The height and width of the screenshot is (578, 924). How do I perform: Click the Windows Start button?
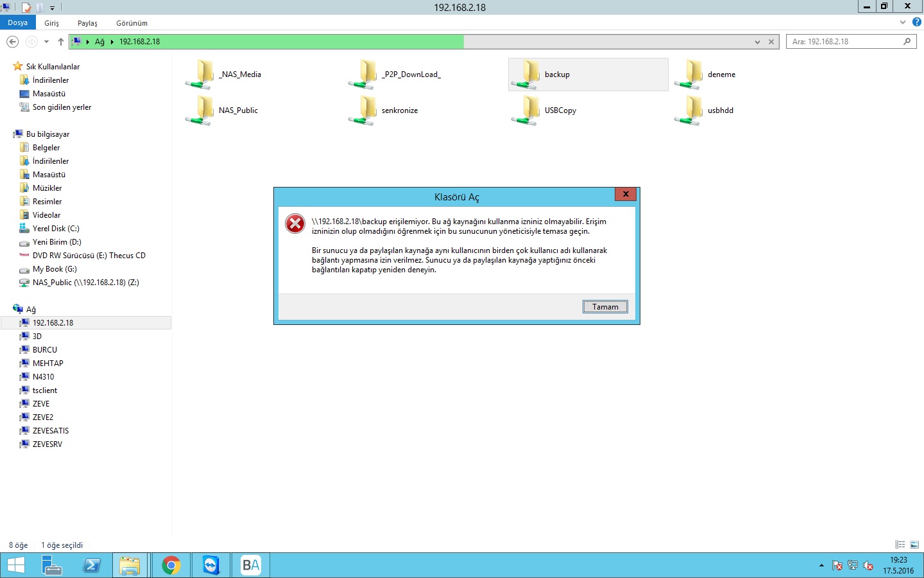click(x=15, y=565)
